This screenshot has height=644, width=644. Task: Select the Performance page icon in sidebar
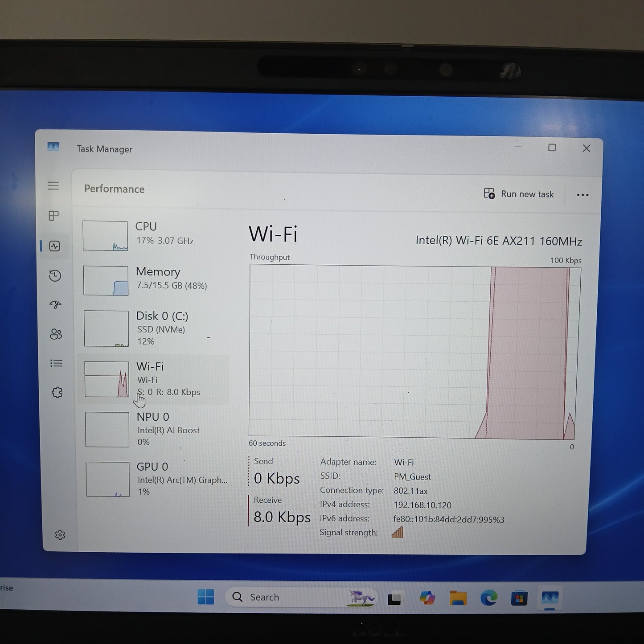(x=55, y=246)
